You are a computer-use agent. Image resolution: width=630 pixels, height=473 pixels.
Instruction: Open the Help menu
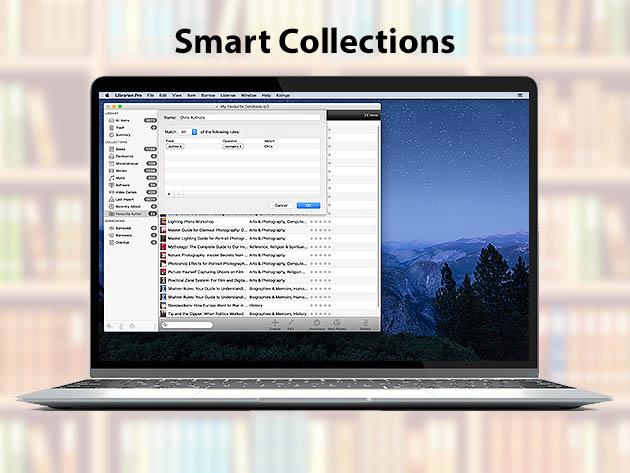pos(266,96)
